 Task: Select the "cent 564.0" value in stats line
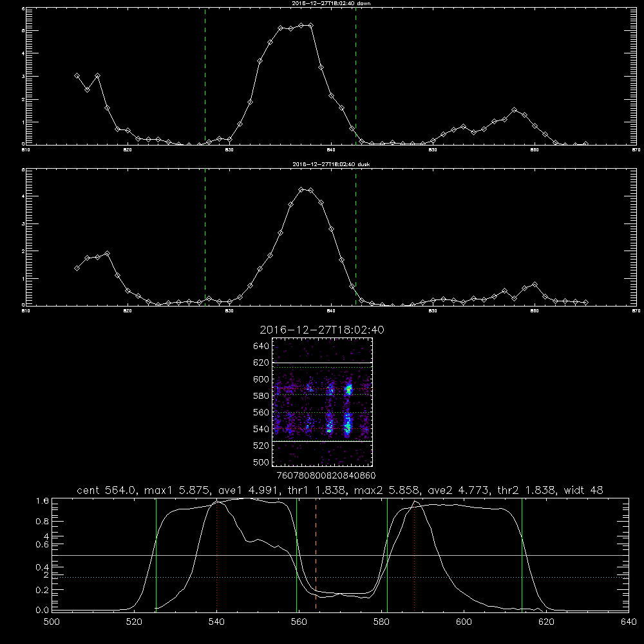coord(106,490)
